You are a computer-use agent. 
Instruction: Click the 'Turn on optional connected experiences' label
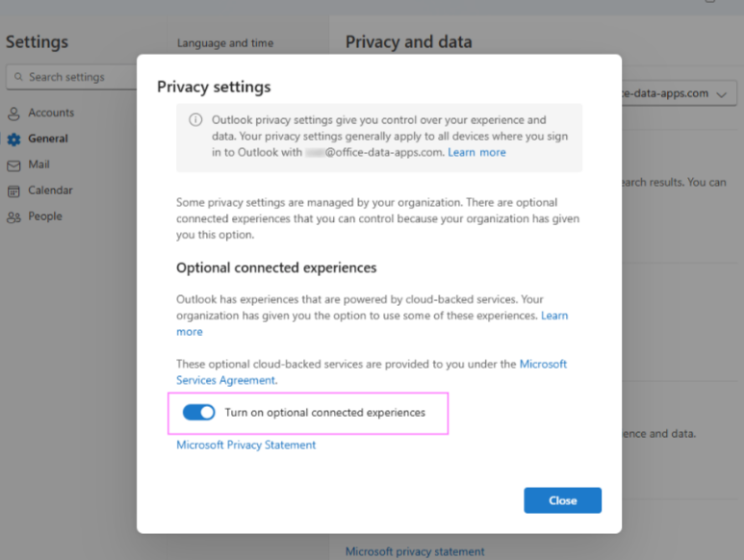pos(324,413)
